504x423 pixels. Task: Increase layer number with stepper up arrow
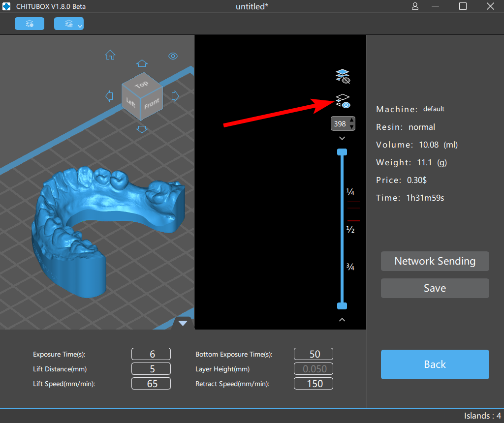pyautogui.click(x=351, y=121)
